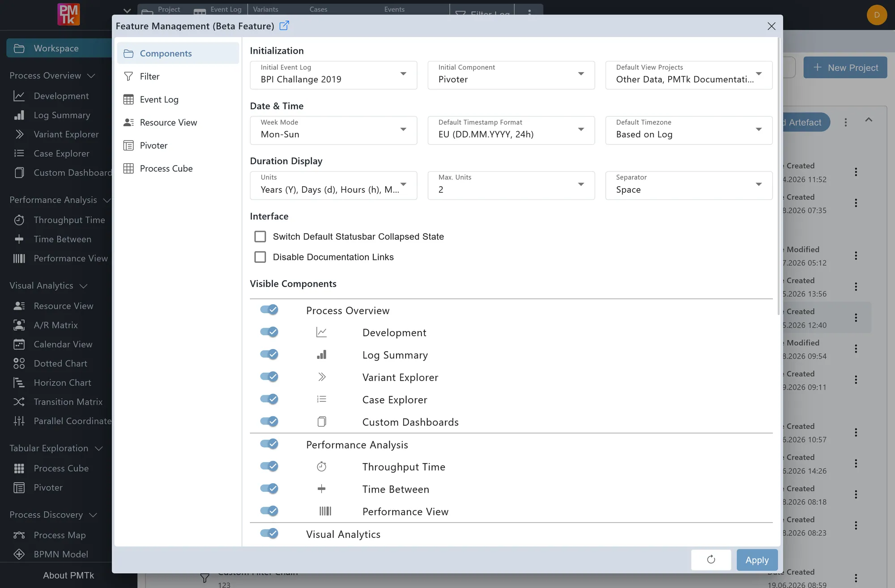895x588 pixels.
Task: Click the A/R Matrix icon in sidebar
Action: click(x=19, y=325)
